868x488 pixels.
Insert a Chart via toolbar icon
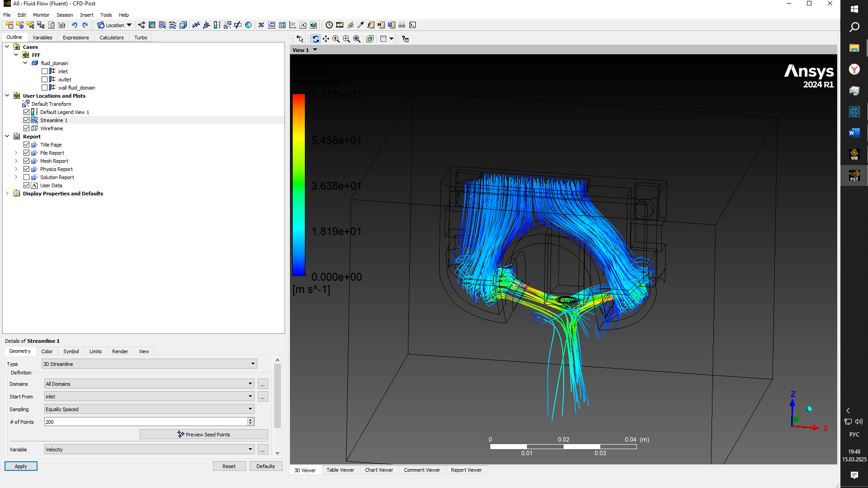(293, 25)
